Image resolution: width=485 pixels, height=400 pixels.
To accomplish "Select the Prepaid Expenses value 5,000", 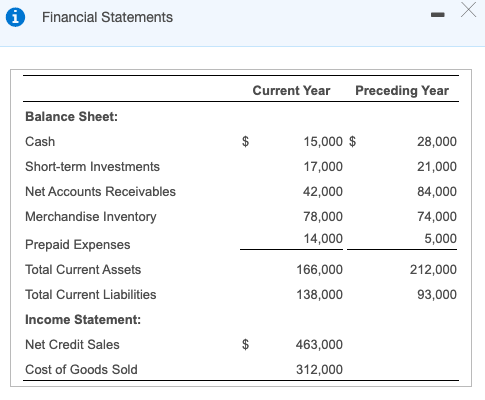I will coord(440,239).
